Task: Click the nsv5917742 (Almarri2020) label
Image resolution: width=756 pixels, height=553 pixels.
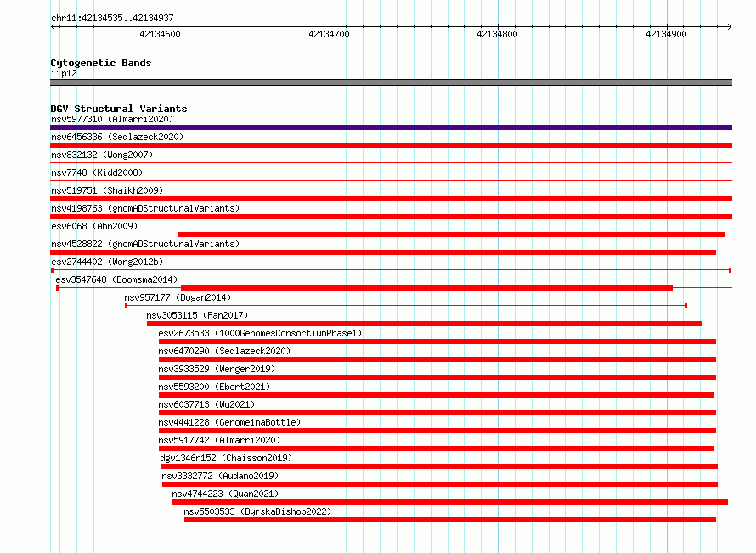Action: coord(219,440)
